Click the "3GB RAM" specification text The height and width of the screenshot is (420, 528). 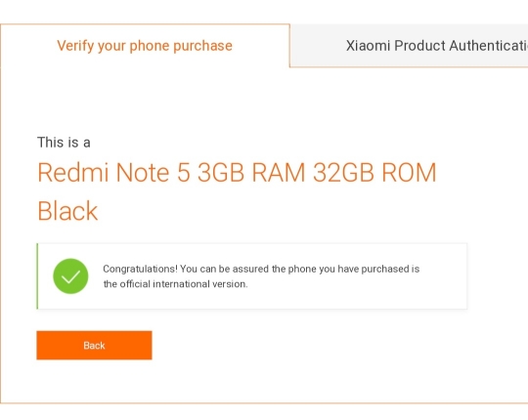[x=251, y=173]
